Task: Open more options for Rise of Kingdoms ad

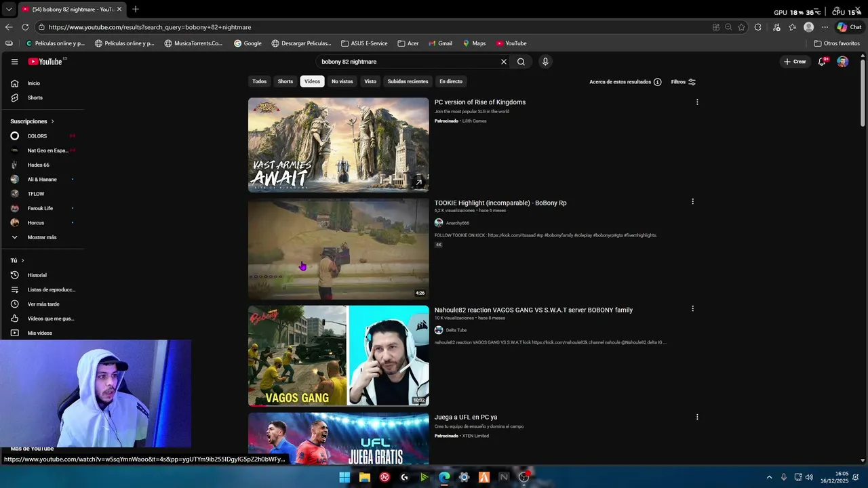Action: click(x=697, y=102)
